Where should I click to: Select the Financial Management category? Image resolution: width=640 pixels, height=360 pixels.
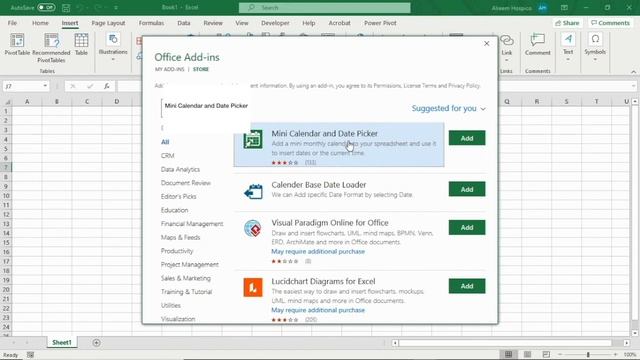[x=192, y=224]
